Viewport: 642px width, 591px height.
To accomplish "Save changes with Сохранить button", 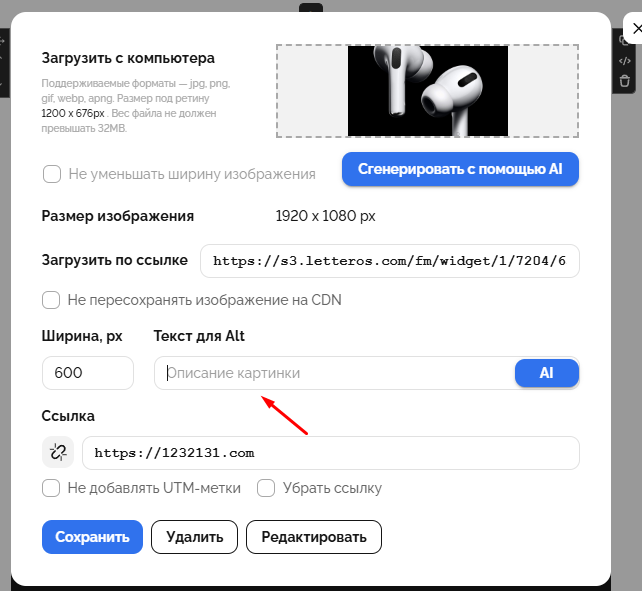I will coord(92,537).
